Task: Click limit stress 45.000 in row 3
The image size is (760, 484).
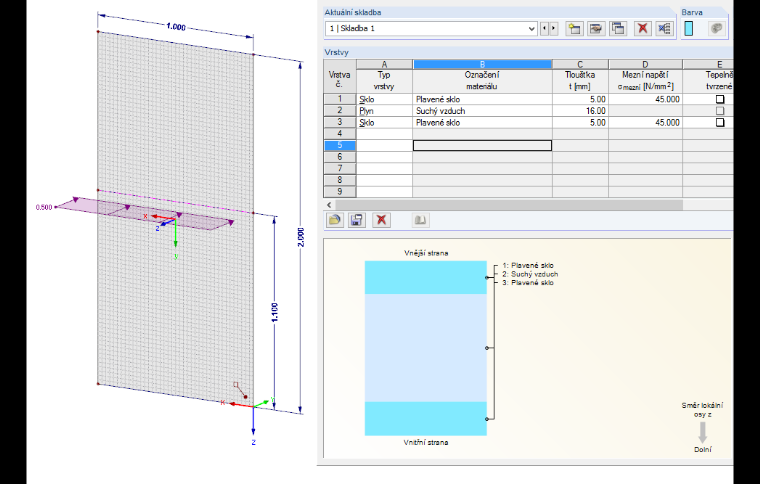Action: [646, 123]
